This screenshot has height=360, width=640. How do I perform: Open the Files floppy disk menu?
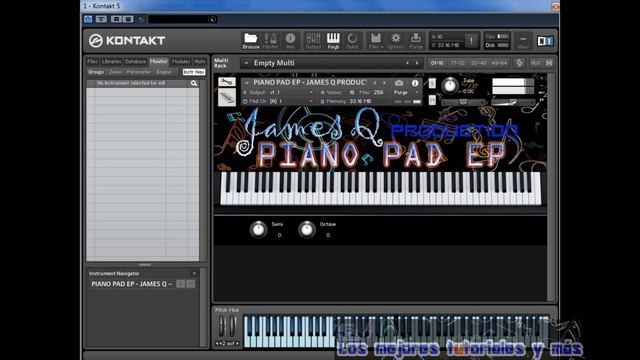tap(376, 41)
